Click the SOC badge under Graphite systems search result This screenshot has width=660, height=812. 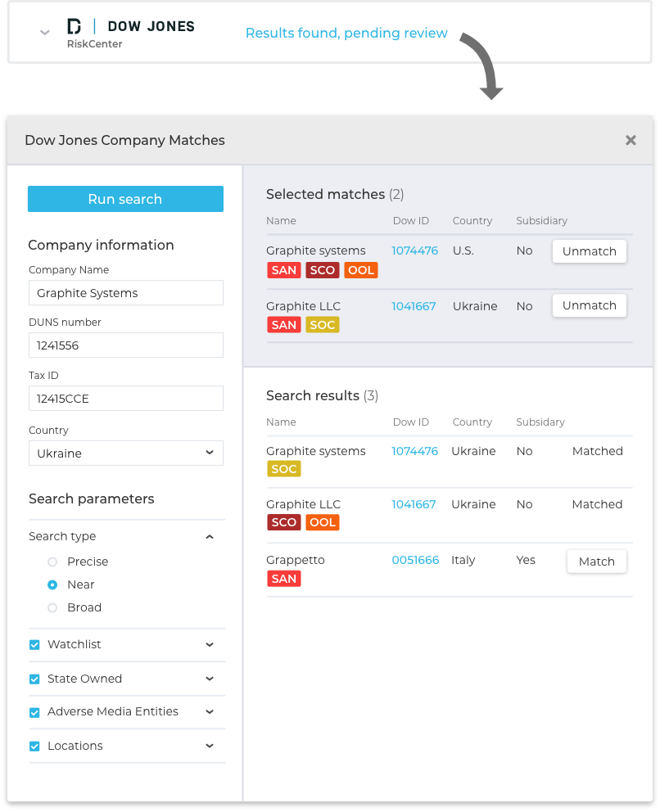pos(283,469)
